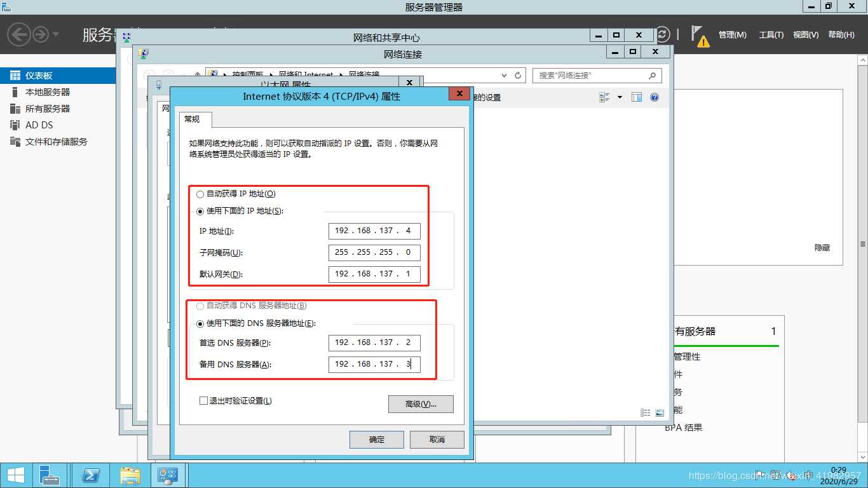868x488 pixels.
Task: Click the 备用 DNS 服务器 input field
Action: [374, 365]
